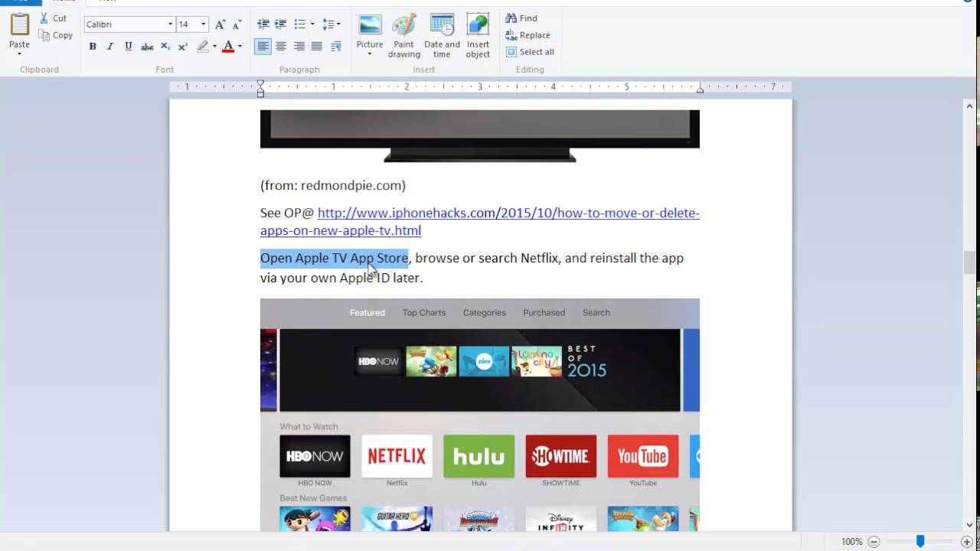This screenshot has width=980, height=551.
Task: Click the right indent marker on ruler
Action: pos(700,90)
